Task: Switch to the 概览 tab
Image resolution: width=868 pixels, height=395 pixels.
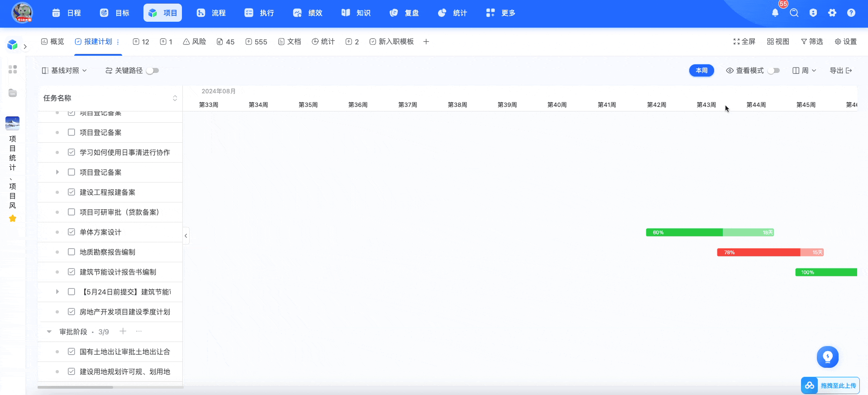Action: tap(52, 42)
